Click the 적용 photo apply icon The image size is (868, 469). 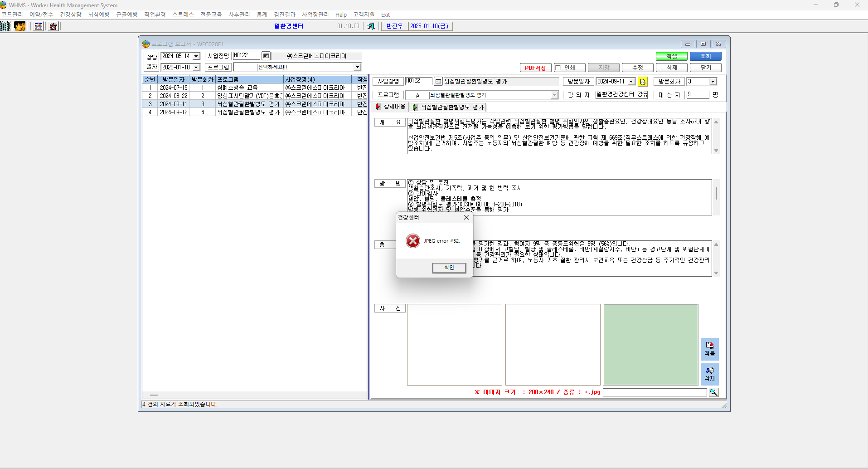709,349
